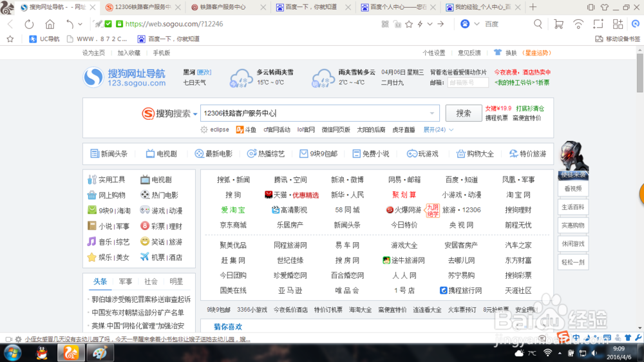Image resolution: width=644 pixels, height=362 pixels.
Task: Switch to 百度一下，你就知道 tab
Action: (314, 7)
